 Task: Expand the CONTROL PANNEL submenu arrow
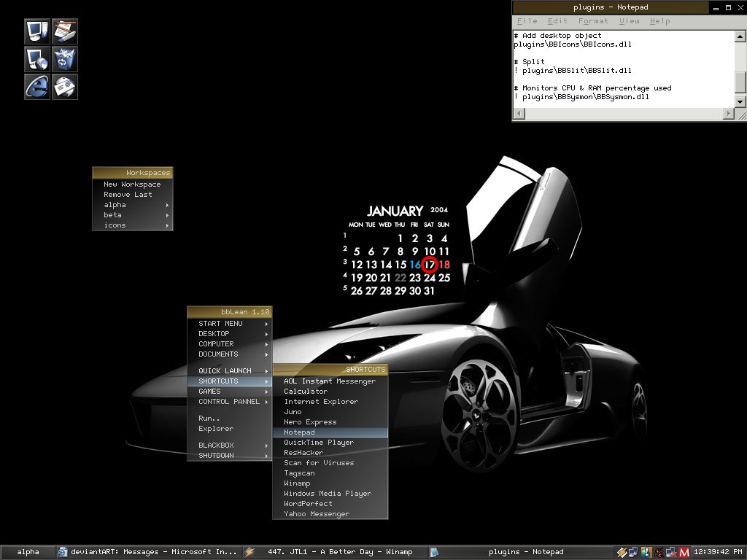[x=267, y=402]
